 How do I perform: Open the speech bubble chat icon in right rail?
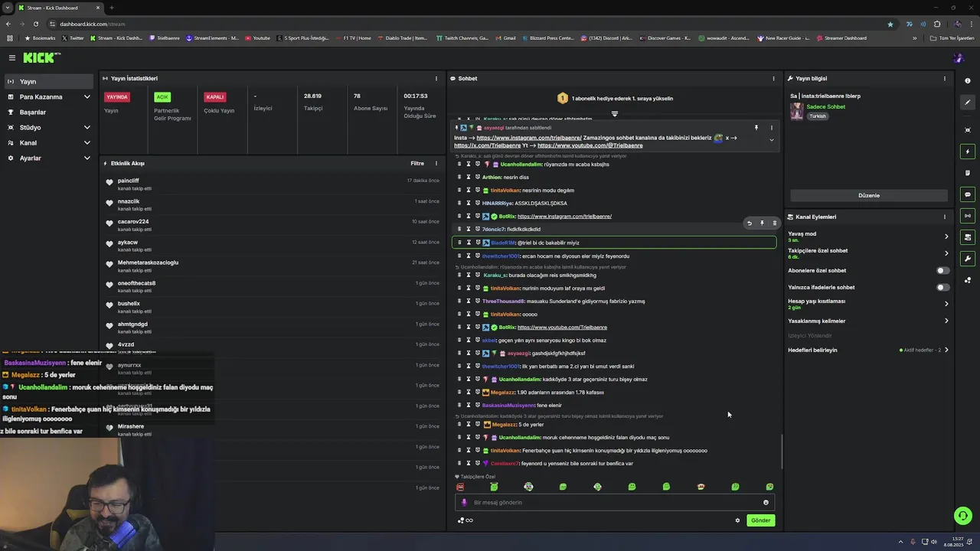coord(968,194)
